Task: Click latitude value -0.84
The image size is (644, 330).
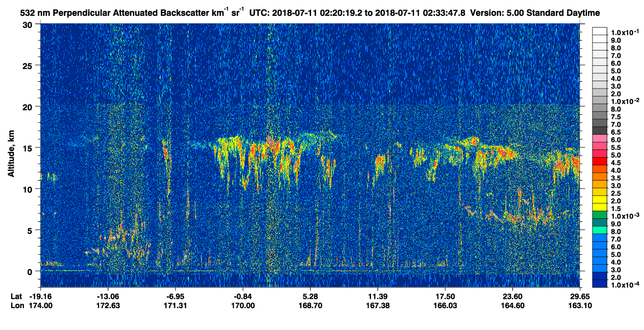Action: point(243,296)
